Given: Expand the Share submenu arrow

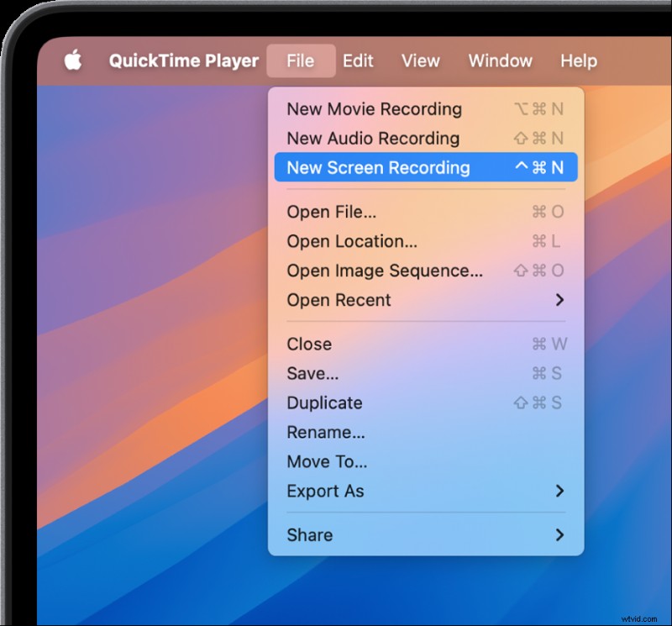Looking at the screenshot, I should [x=559, y=535].
